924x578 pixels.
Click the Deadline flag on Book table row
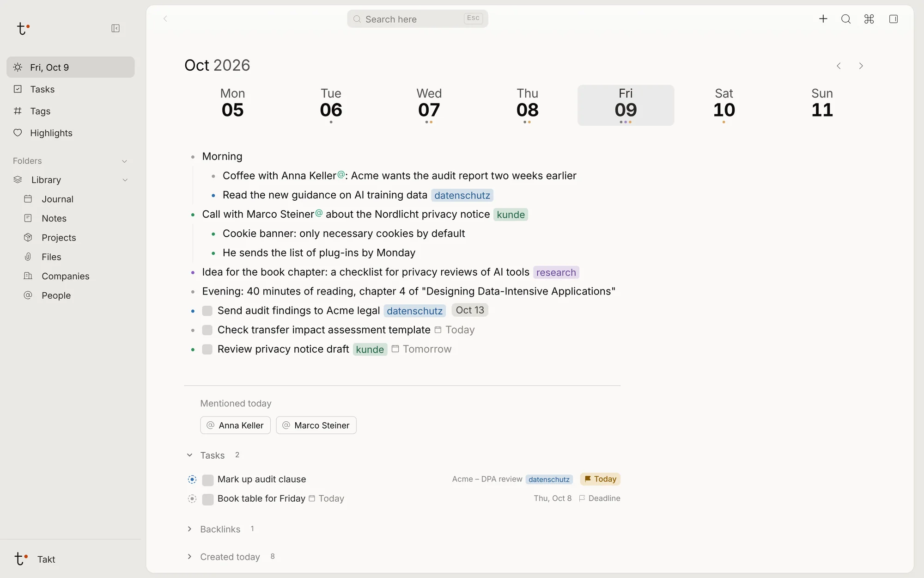[600, 498]
